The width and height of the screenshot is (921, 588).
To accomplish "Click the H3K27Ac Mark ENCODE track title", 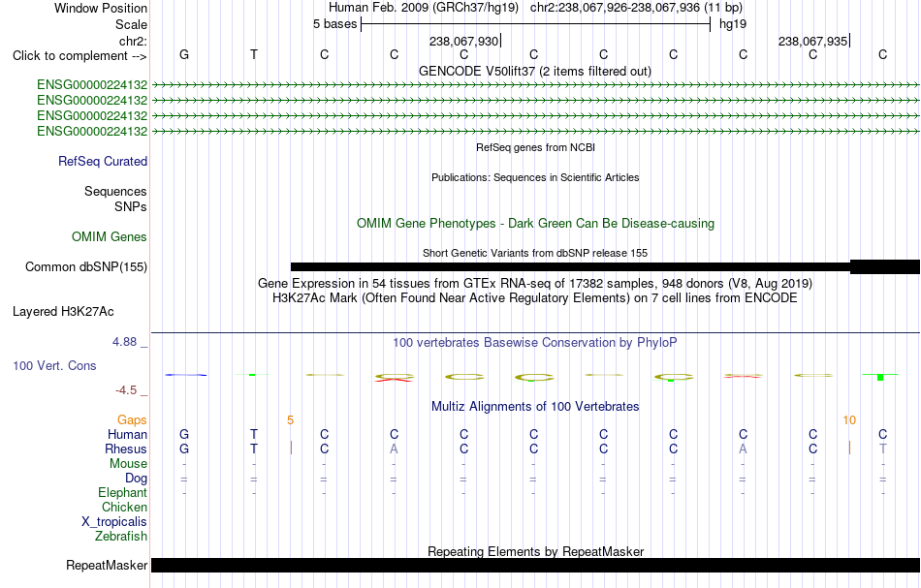I will click(x=535, y=297).
